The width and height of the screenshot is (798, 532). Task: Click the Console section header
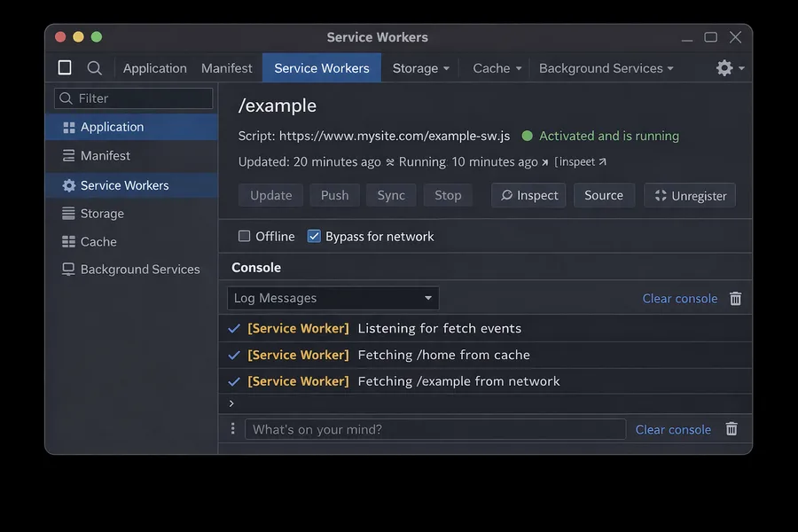pos(256,268)
